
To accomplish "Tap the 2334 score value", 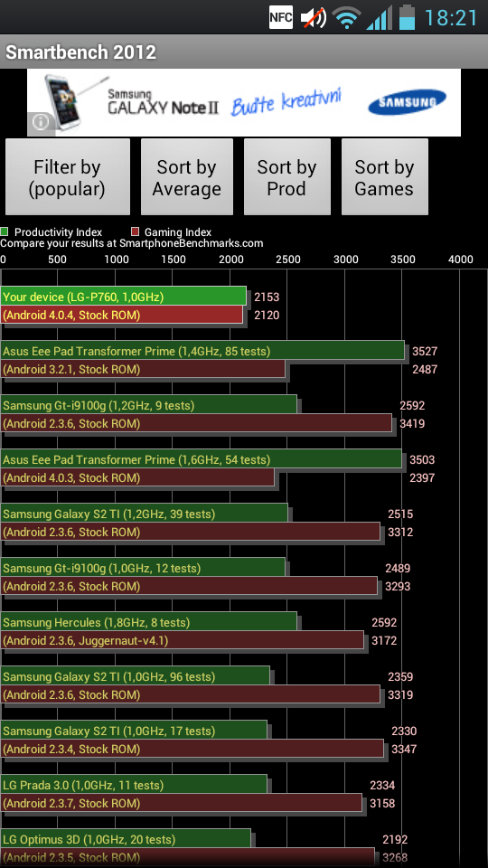I will point(382,785).
